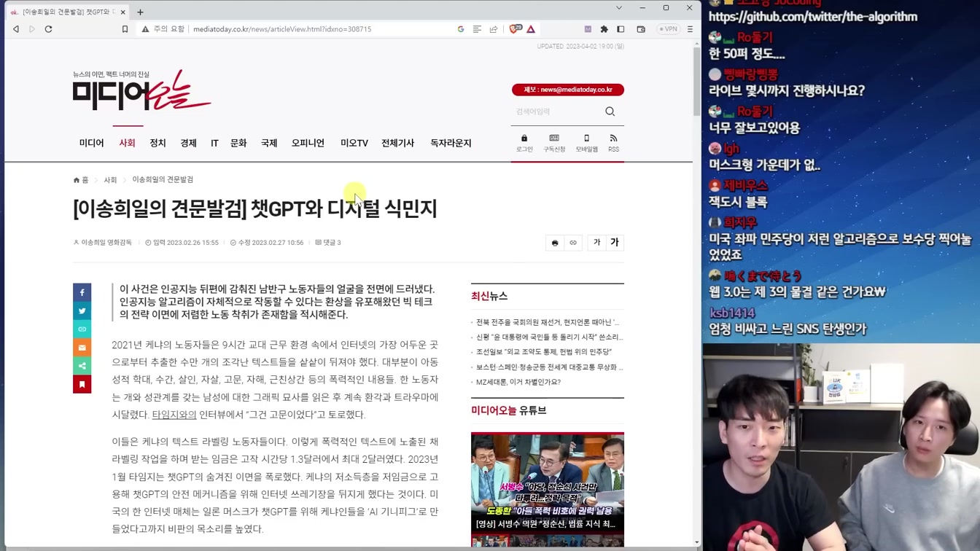Open the extensions puzzle piece icon
Screen dimensions: 980x551
(x=604, y=29)
